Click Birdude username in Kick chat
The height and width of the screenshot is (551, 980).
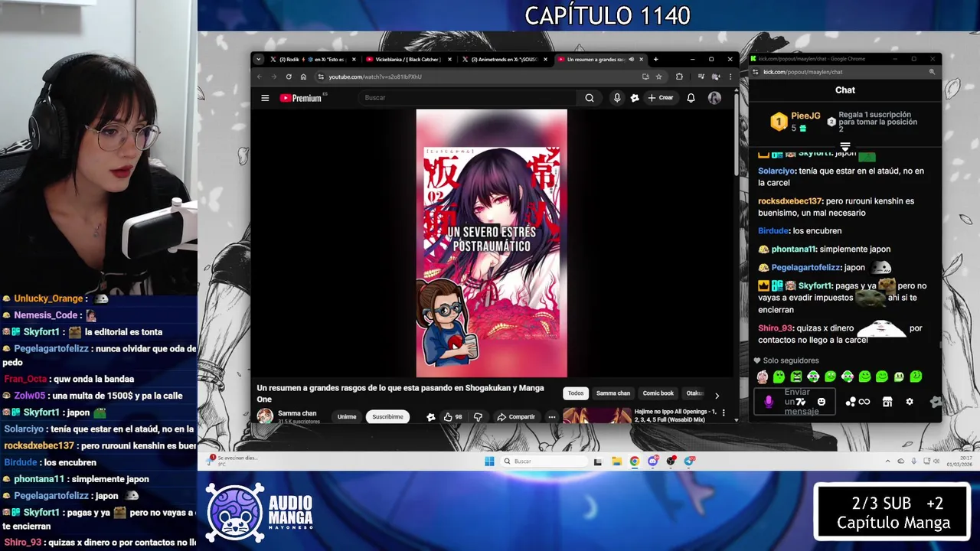tap(773, 231)
